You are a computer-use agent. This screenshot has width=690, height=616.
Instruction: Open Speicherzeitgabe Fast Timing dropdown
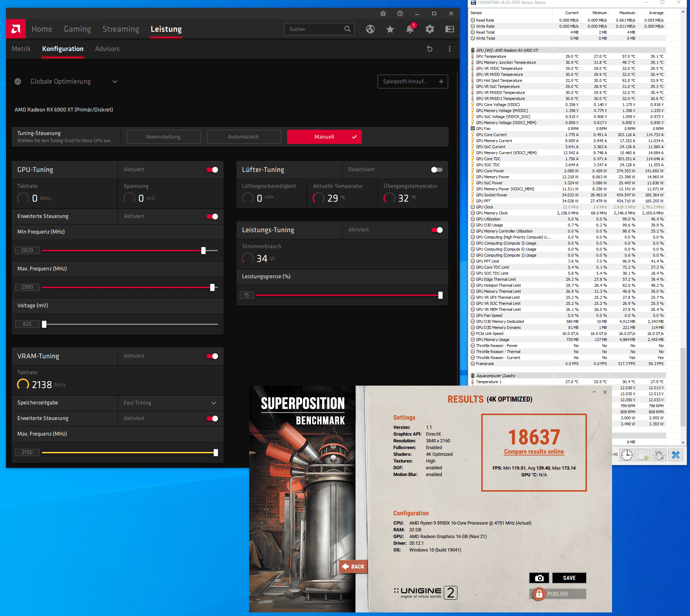pyautogui.click(x=213, y=403)
